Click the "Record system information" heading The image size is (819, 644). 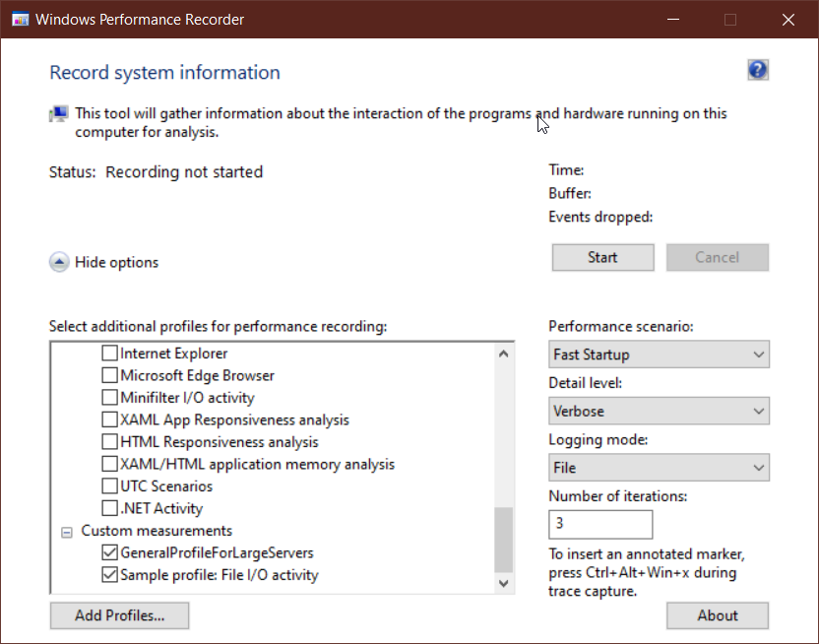[x=164, y=73]
